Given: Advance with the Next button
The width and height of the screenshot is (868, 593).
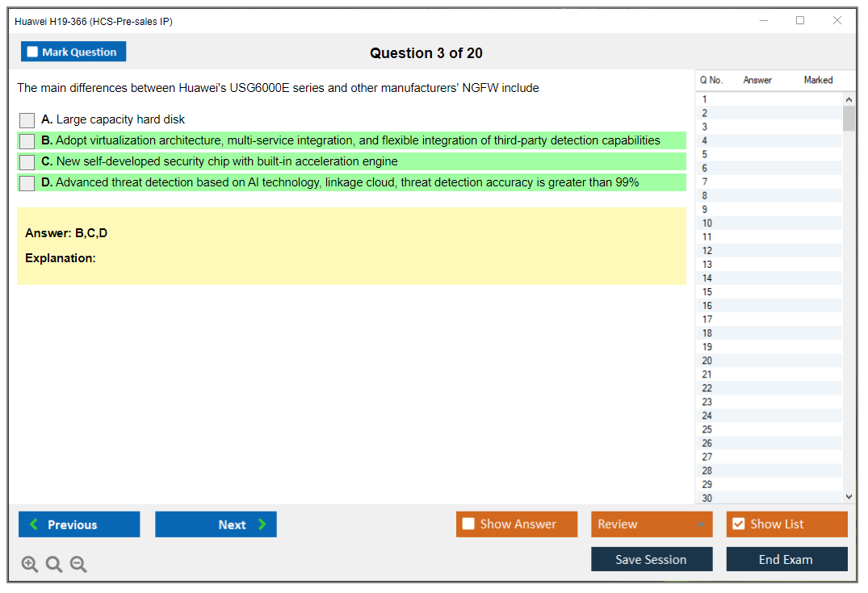Looking at the screenshot, I should click(216, 524).
